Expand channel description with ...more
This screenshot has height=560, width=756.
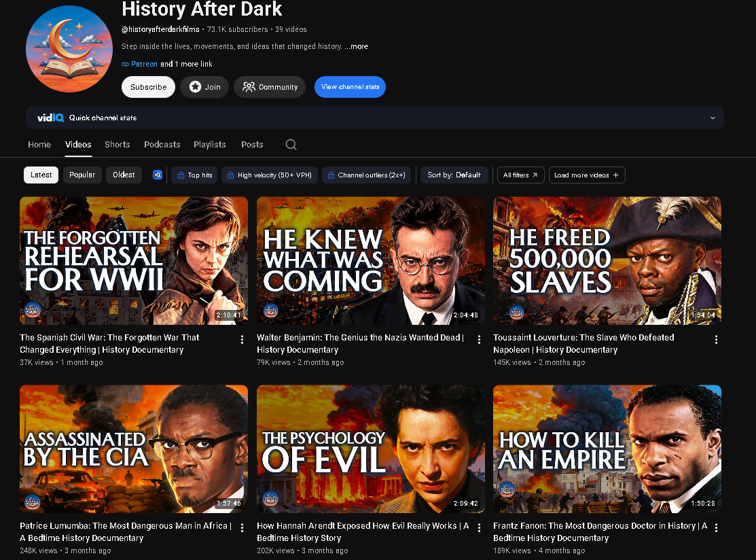click(x=357, y=46)
